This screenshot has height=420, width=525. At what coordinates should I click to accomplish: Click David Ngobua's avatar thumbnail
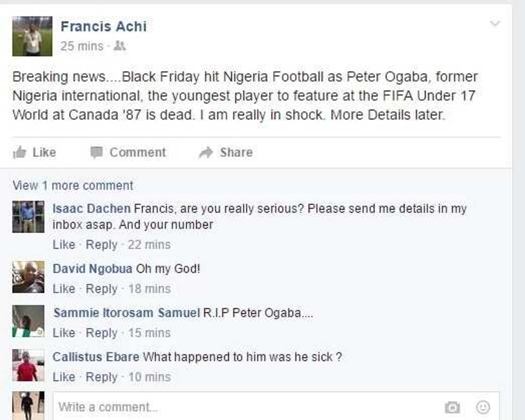[28, 277]
